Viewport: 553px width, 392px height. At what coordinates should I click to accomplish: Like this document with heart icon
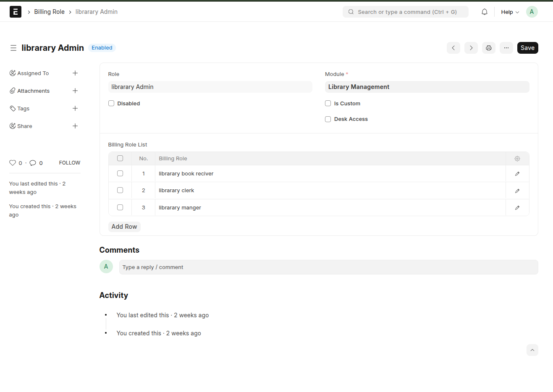pos(13,163)
